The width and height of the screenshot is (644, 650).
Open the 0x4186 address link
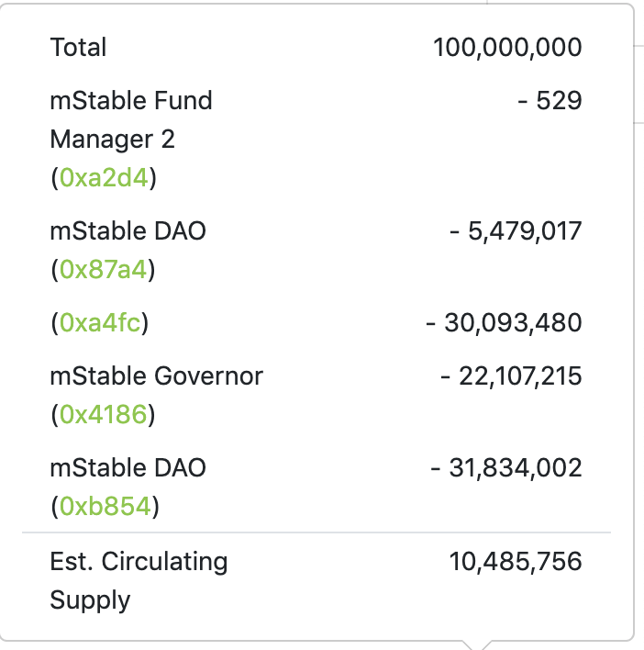(x=103, y=414)
